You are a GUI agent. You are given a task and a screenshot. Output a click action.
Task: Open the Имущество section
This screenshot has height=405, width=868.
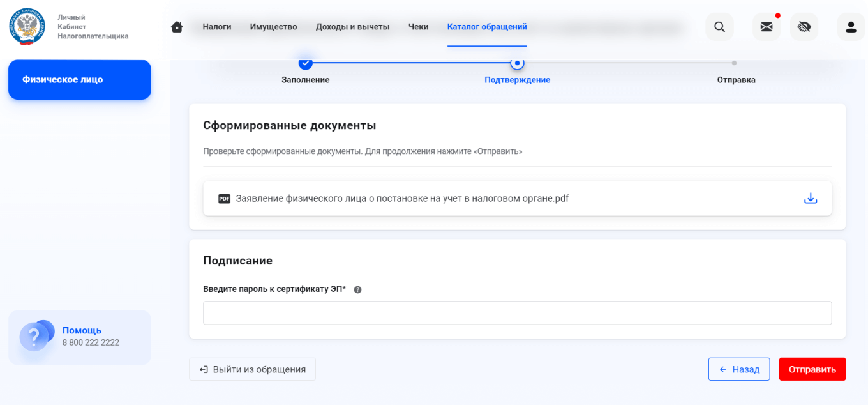274,27
